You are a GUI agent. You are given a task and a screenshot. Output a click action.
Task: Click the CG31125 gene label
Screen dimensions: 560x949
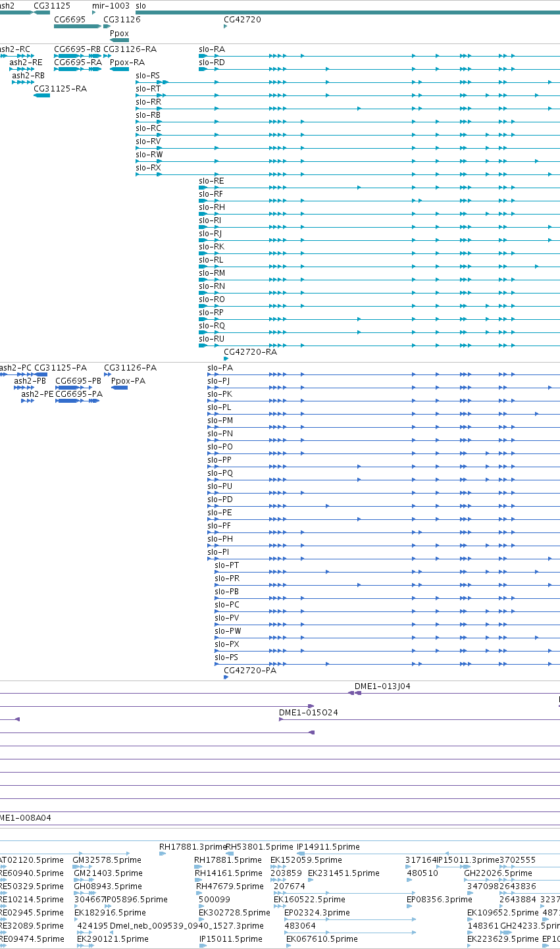(52, 5)
